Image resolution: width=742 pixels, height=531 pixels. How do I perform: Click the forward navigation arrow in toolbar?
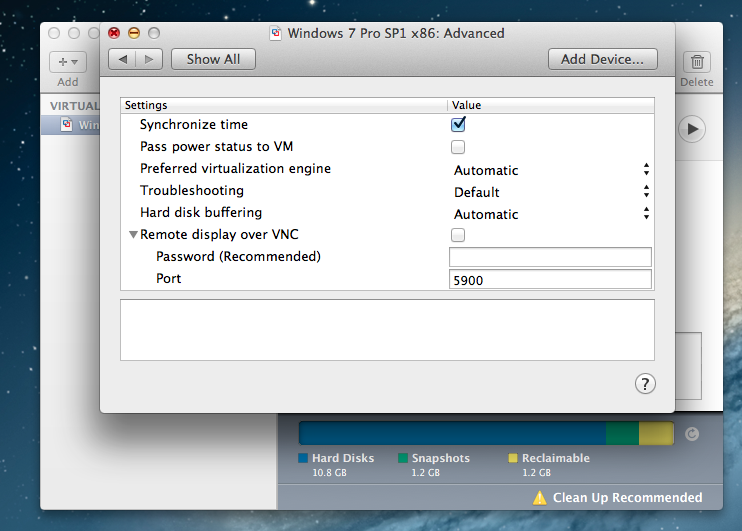point(149,59)
